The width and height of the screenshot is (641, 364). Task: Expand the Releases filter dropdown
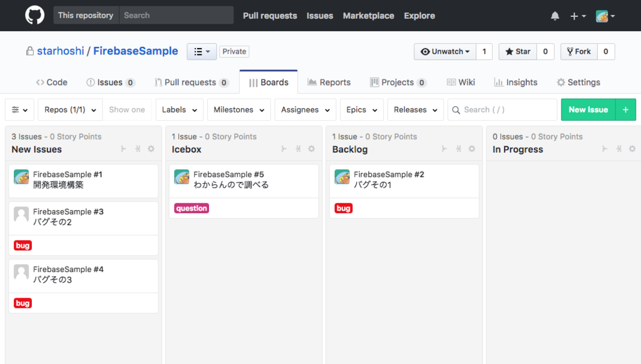[416, 109]
